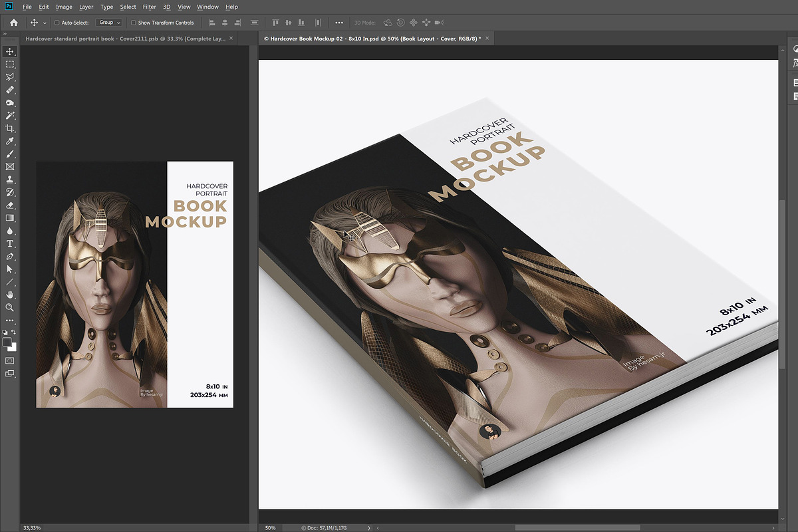798x532 pixels.
Task: Select the Horizontal Type tool
Action: (10, 243)
